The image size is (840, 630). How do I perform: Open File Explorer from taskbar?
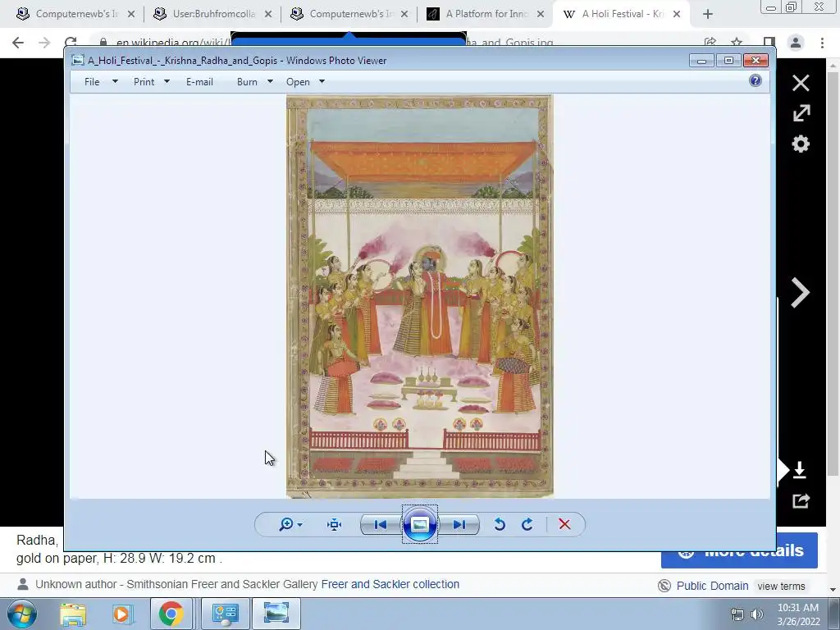click(x=73, y=614)
